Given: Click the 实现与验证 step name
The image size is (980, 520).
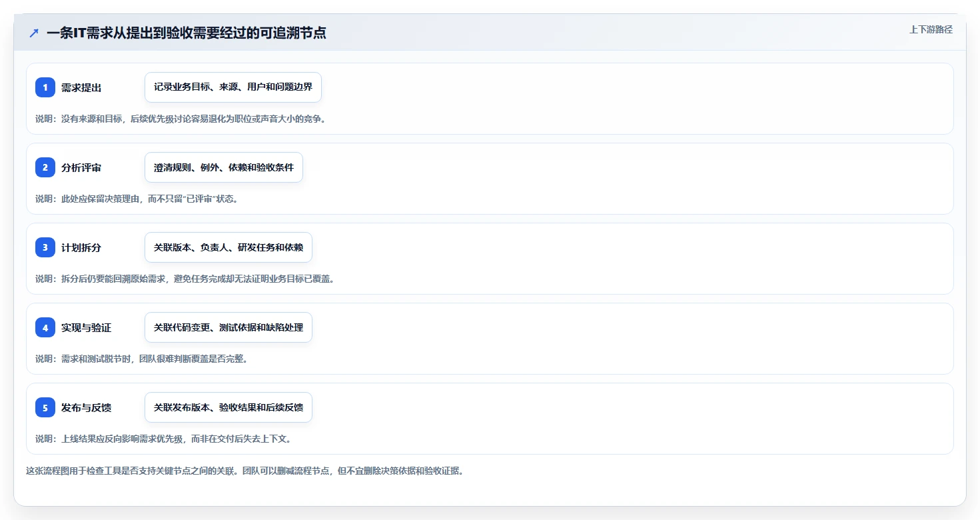Looking at the screenshot, I should point(86,327).
